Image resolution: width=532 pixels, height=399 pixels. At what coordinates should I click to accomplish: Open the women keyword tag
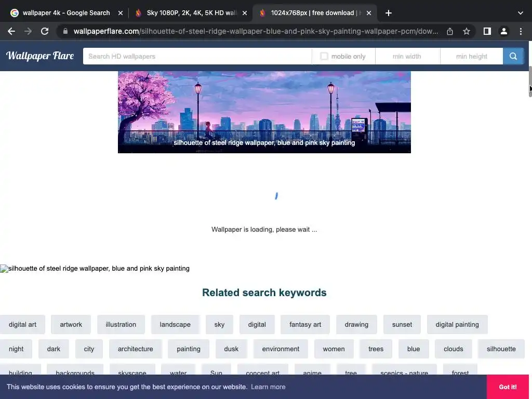334,349
